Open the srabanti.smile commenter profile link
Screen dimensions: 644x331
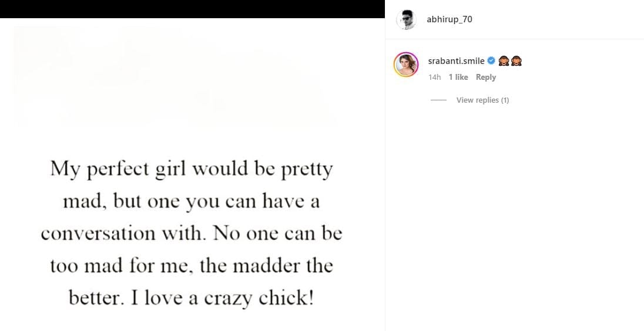tap(456, 61)
